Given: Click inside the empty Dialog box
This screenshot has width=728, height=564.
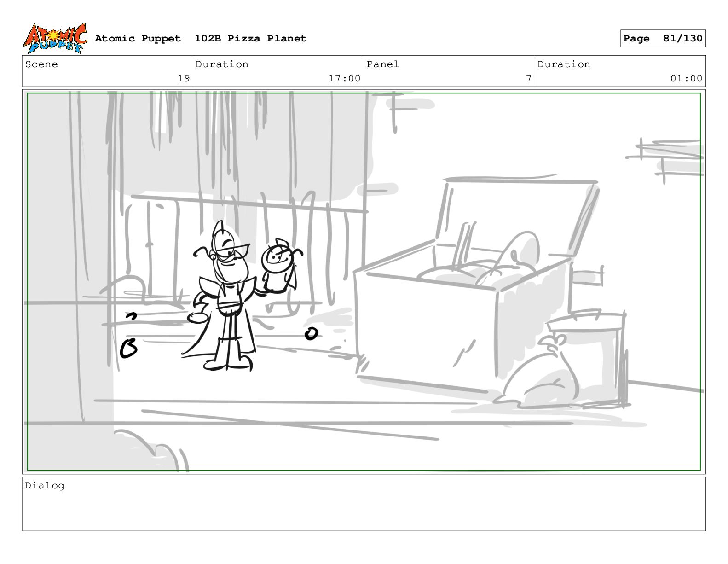Looking at the screenshot, I should coord(364,504).
